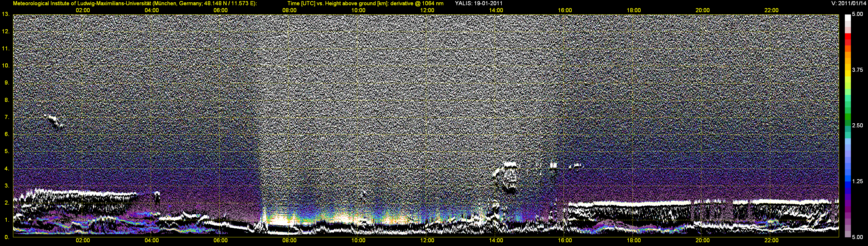Click the 13. height axis label

click(6, 14)
